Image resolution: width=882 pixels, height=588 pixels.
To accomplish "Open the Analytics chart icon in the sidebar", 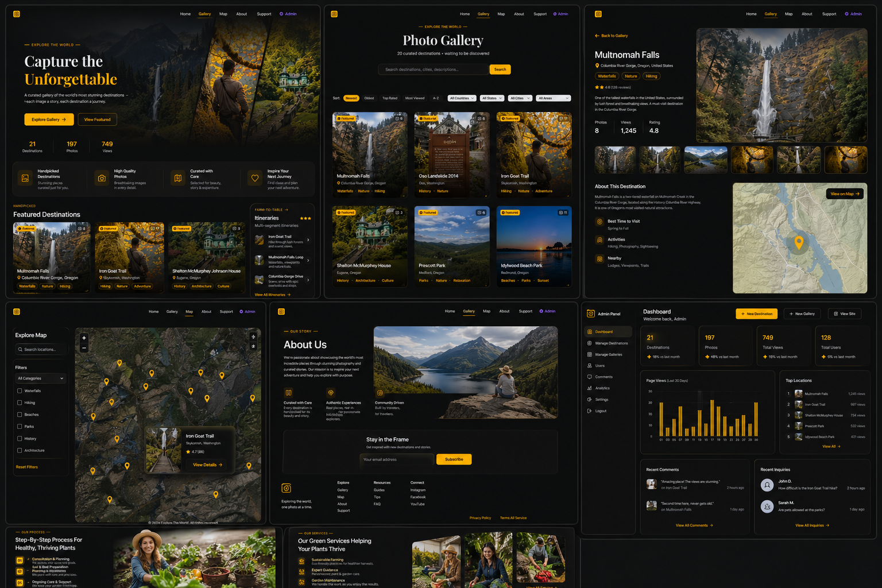I will pos(589,388).
